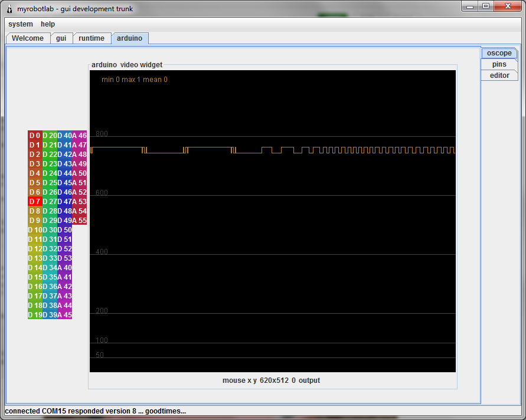This screenshot has width=526, height=420.
Task: Select pin D 49
Action: tap(64, 220)
